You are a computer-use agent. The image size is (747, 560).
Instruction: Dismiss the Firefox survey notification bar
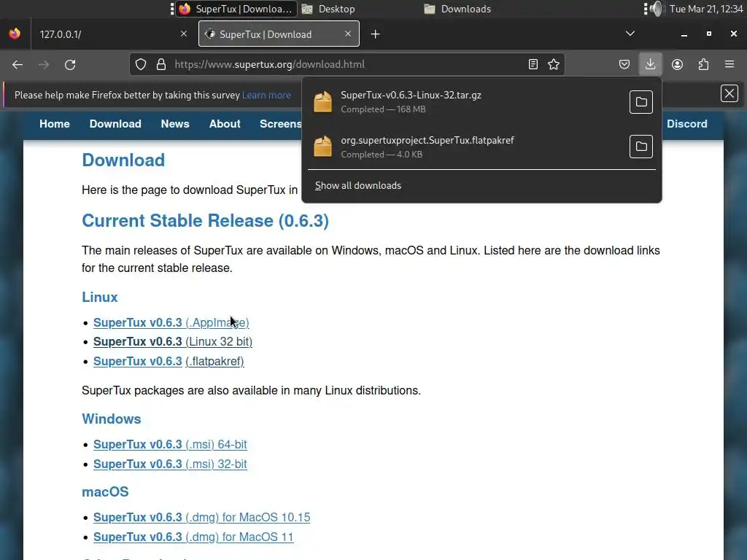(729, 93)
